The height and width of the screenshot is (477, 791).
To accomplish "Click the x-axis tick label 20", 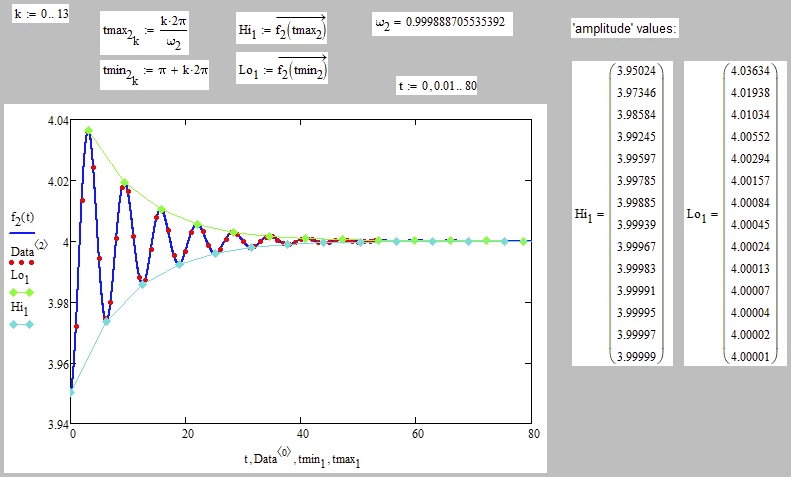I will point(188,434).
